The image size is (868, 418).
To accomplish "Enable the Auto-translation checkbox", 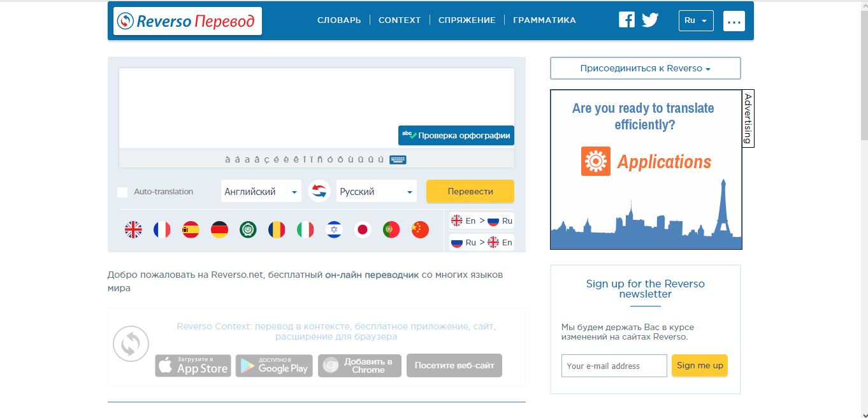I will pyautogui.click(x=122, y=192).
